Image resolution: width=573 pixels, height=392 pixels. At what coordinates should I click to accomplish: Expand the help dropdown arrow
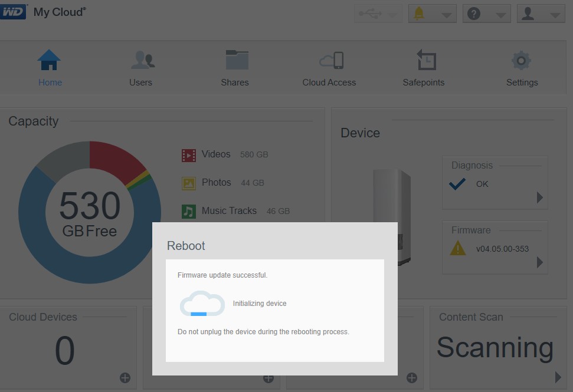coord(500,15)
